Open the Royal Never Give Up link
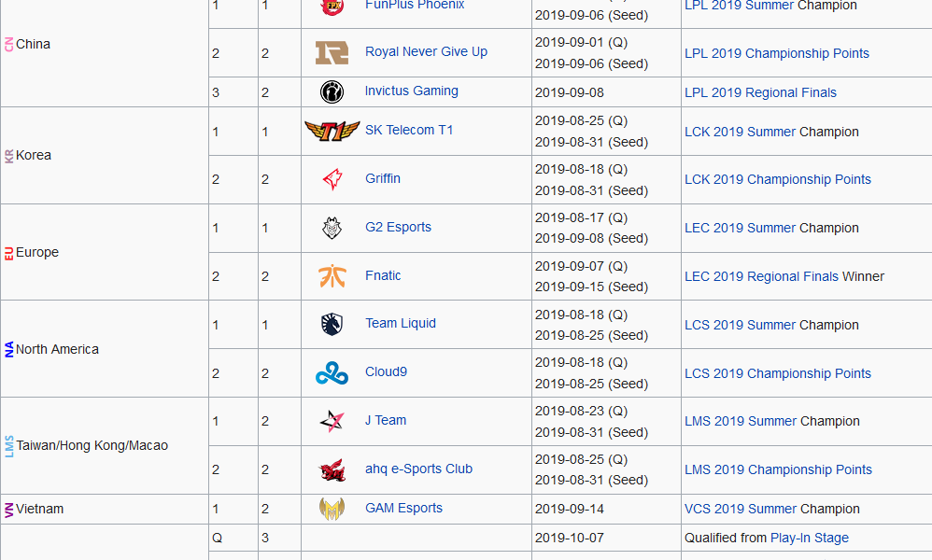 click(x=426, y=52)
